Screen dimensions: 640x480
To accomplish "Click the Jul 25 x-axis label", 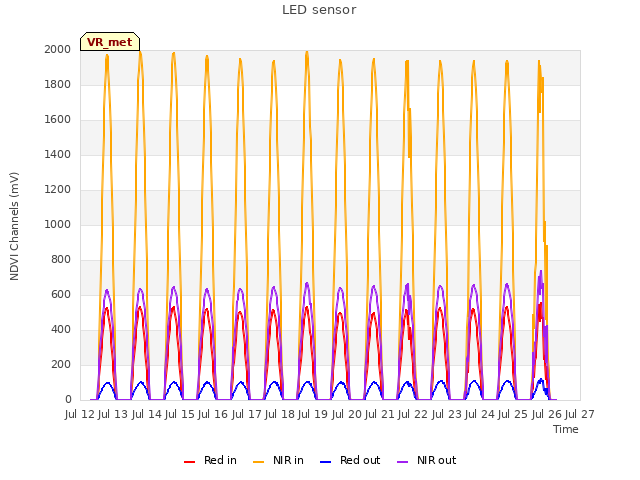I will (513, 414).
